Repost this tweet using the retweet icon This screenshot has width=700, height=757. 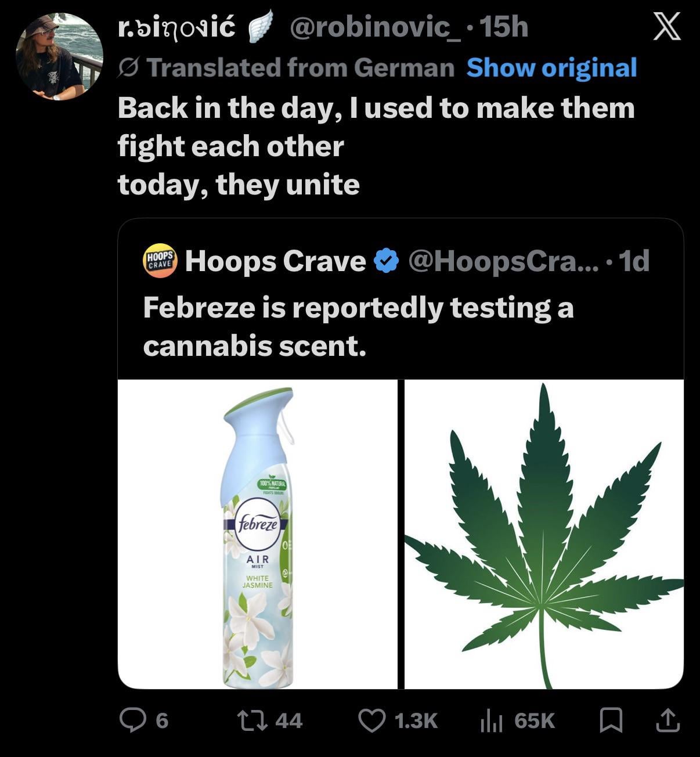click(x=253, y=720)
